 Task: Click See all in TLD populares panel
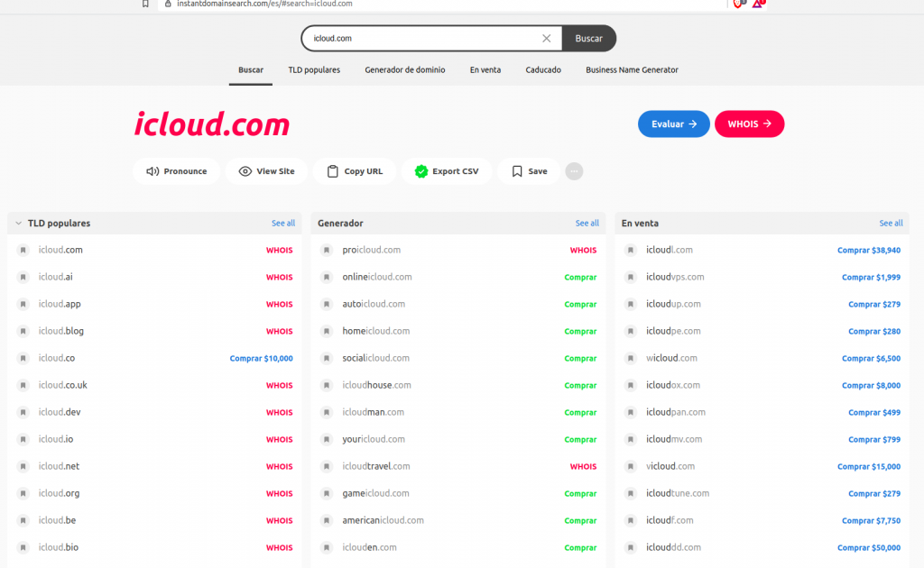[283, 223]
